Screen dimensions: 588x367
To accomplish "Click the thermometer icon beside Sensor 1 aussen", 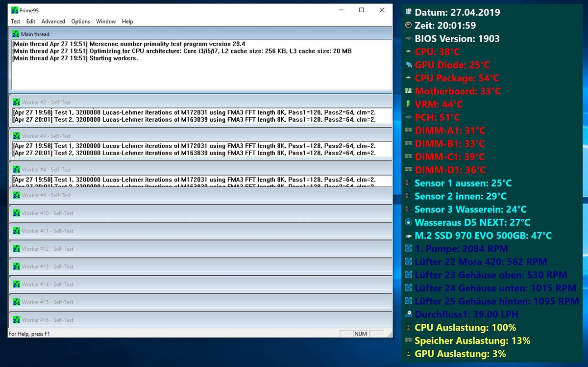I will (407, 183).
